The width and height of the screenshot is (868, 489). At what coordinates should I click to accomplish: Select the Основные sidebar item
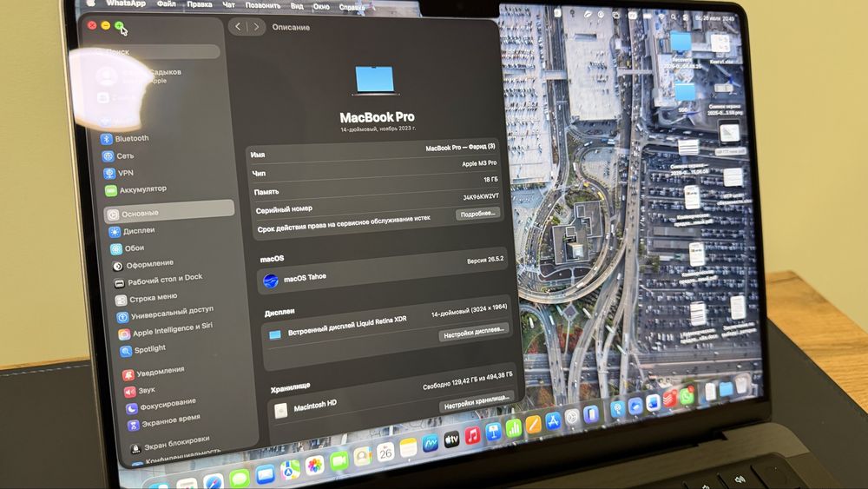point(169,212)
